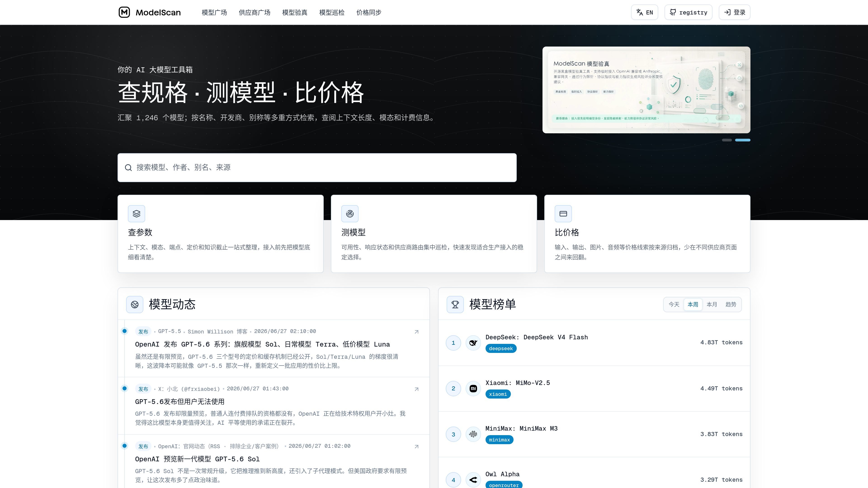Click the minimax provider tag
The width and height of the screenshot is (868, 488).
(499, 440)
